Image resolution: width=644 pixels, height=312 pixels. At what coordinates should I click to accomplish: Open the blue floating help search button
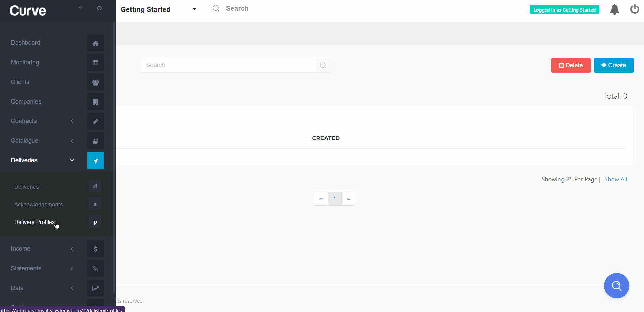[x=617, y=286]
